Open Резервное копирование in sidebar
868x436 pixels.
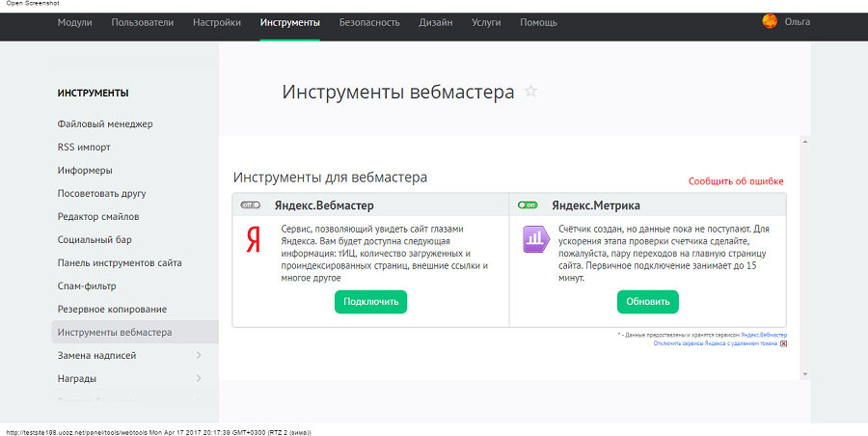112,309
